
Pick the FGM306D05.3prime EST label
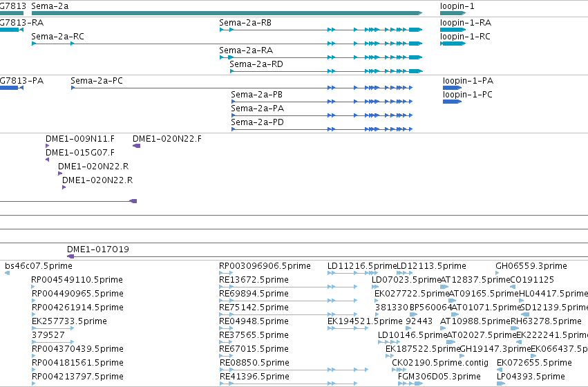[x=439, y=377]
